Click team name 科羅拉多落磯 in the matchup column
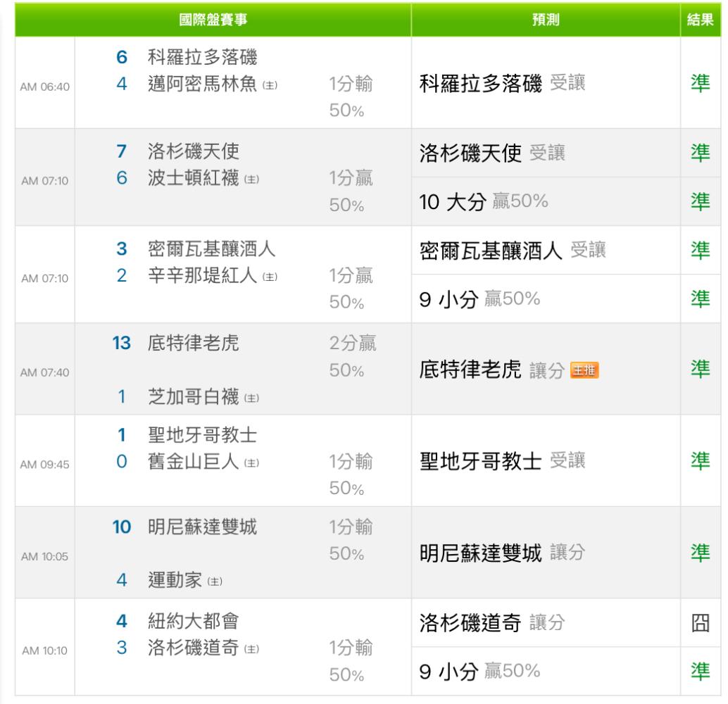 click(203, 57)
